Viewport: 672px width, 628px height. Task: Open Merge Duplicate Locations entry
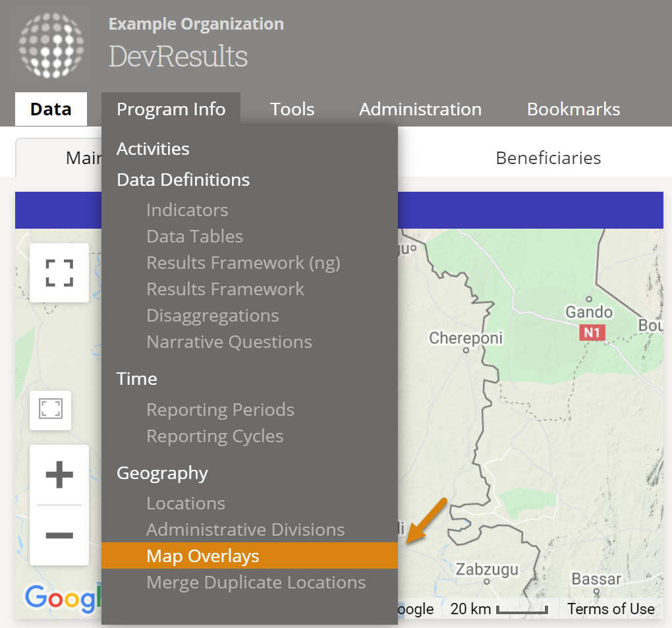pos(256,583)
